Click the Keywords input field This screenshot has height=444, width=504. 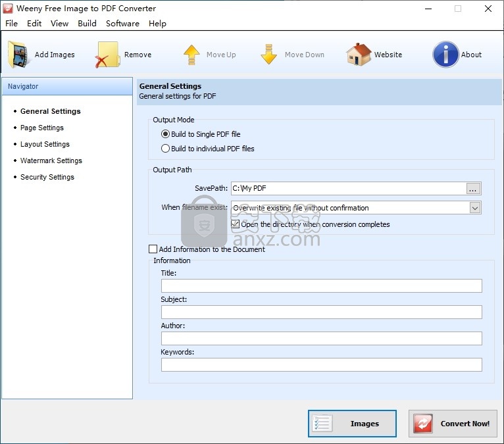pyautogui.click(x=322, y=364)
